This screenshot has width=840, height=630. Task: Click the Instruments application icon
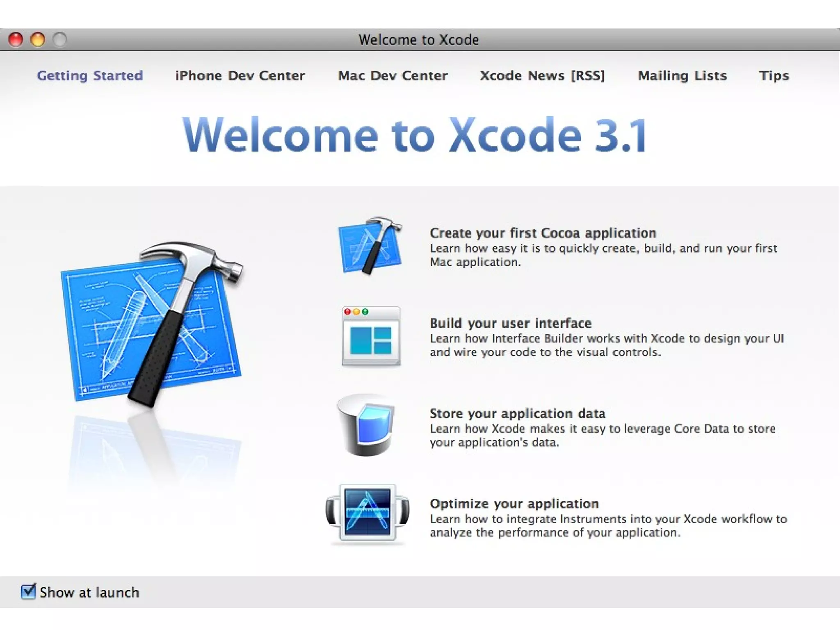click(x=368, y=514)
